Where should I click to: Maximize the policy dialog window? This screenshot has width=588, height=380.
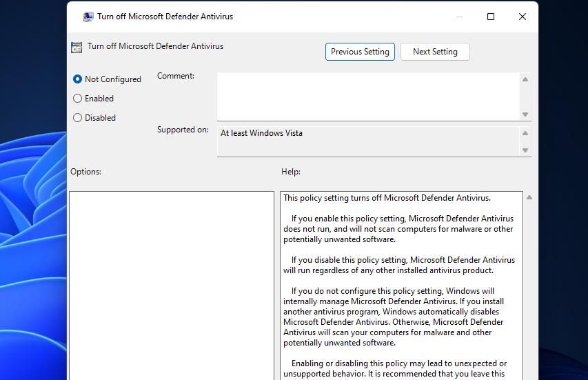pyautogui.click(x=491, y=17)
